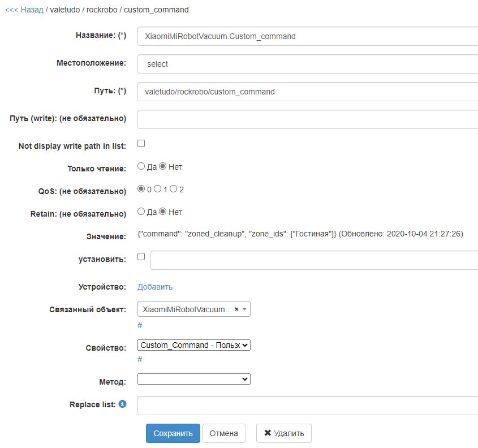Screen dimensions: 478x448
Task: Clear linked object with the × icon
Action: tap(236, 309)
